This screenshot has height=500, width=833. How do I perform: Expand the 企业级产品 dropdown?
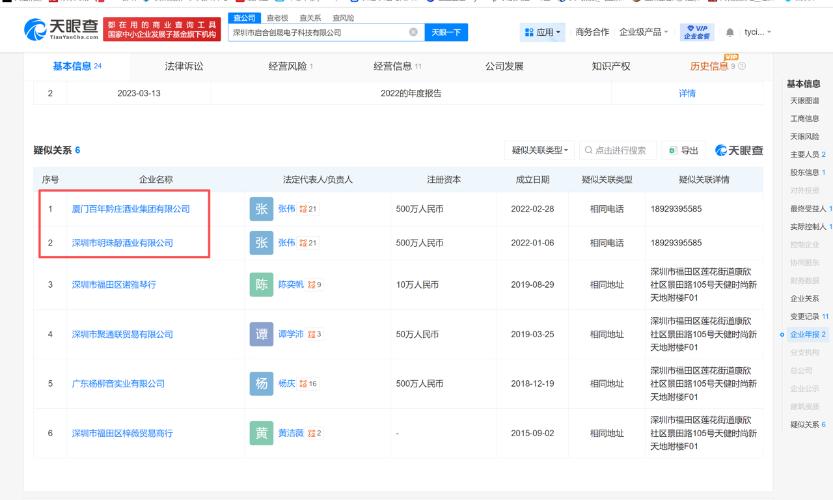643,32
